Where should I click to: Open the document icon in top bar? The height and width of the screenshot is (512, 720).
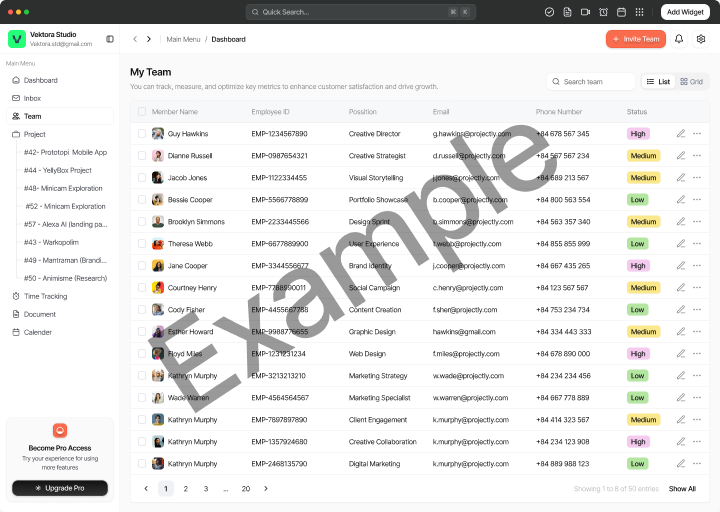(x=567, y=12)
